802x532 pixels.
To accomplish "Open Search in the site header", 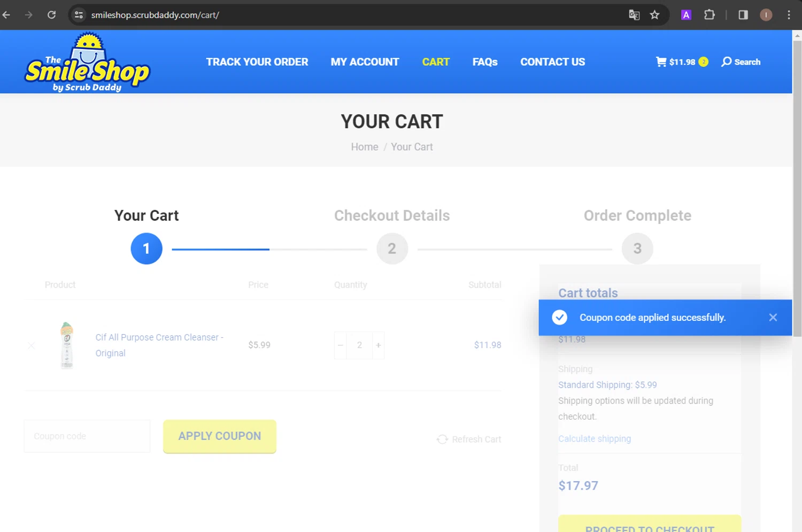I will tap(741, 62).
